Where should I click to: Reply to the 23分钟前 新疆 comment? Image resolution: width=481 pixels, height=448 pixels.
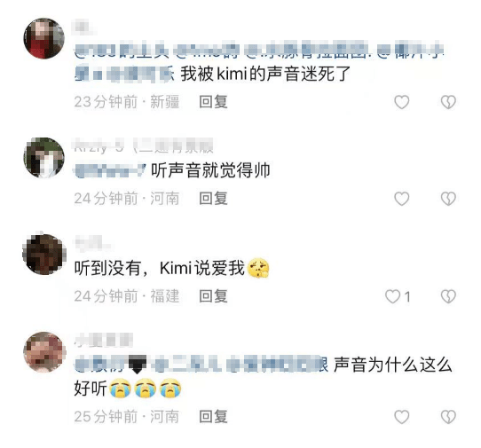pyautogui.click(x=213, y=102)
